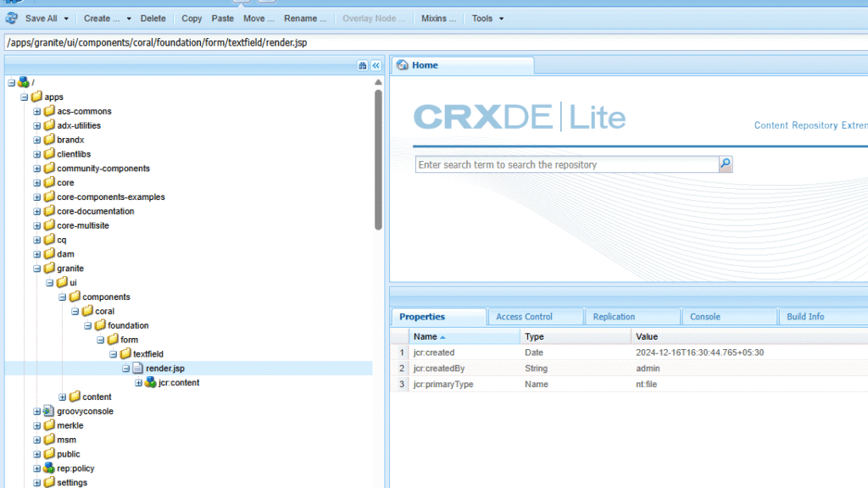Image resolution: width=868 pixels, height=488 pixels.
Task: Click the render.jsp file icon
Action: coord(138,368)
